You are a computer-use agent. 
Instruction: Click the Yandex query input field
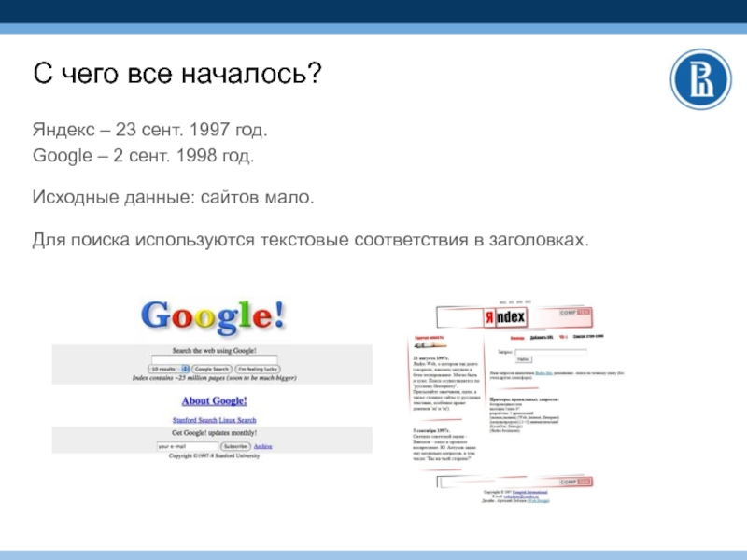[x=551, y=352]
